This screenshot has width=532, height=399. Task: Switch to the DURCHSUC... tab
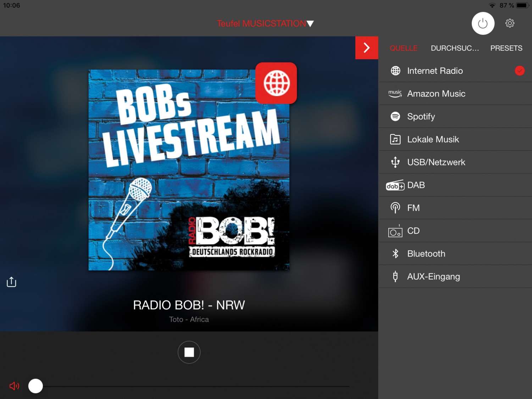pyautogui.click(x=455, y=48)
